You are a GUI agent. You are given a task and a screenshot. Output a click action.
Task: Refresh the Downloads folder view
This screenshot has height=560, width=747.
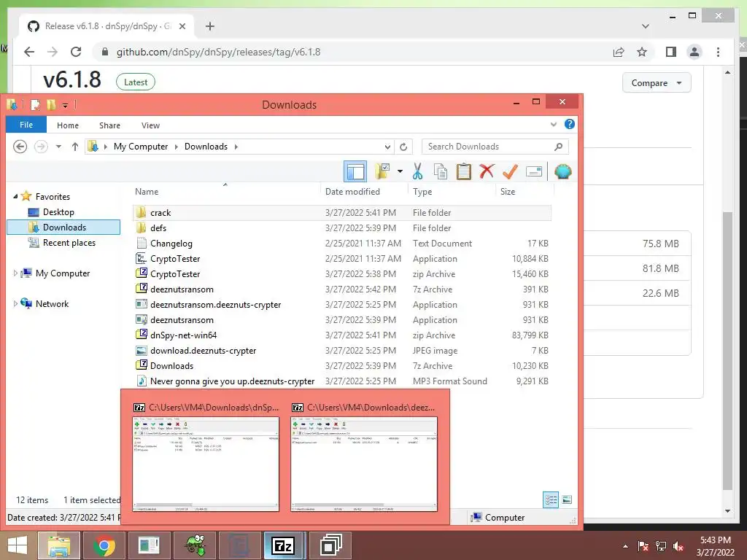[x=403, y=147]
